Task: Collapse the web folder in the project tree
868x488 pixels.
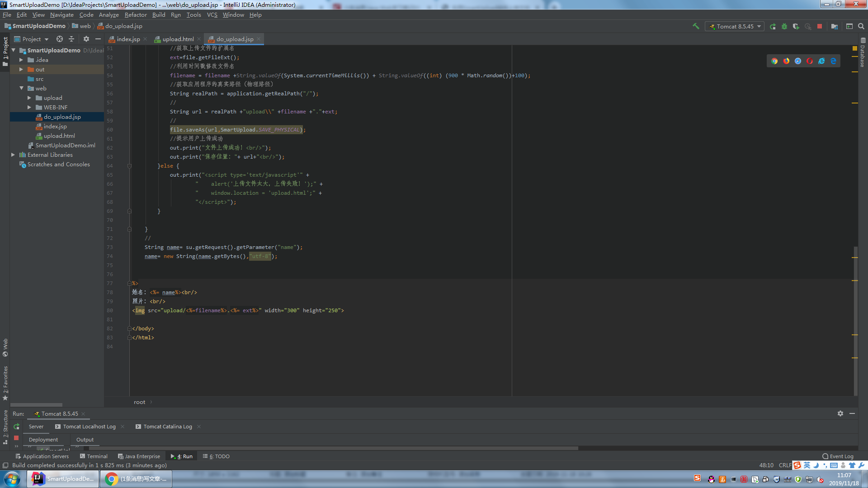Action: click(x=21, y=89)
